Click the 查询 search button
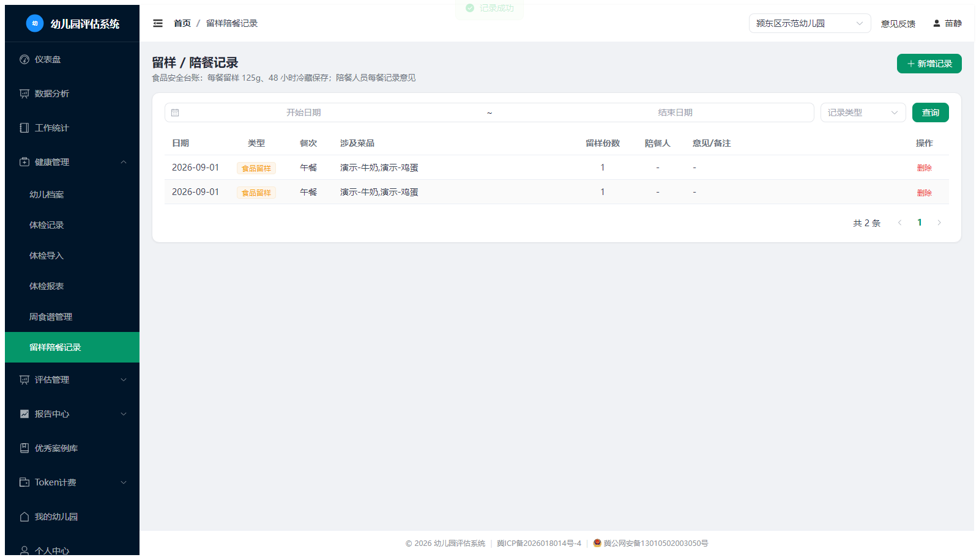 pyautogui.click(x=930, y=112)
